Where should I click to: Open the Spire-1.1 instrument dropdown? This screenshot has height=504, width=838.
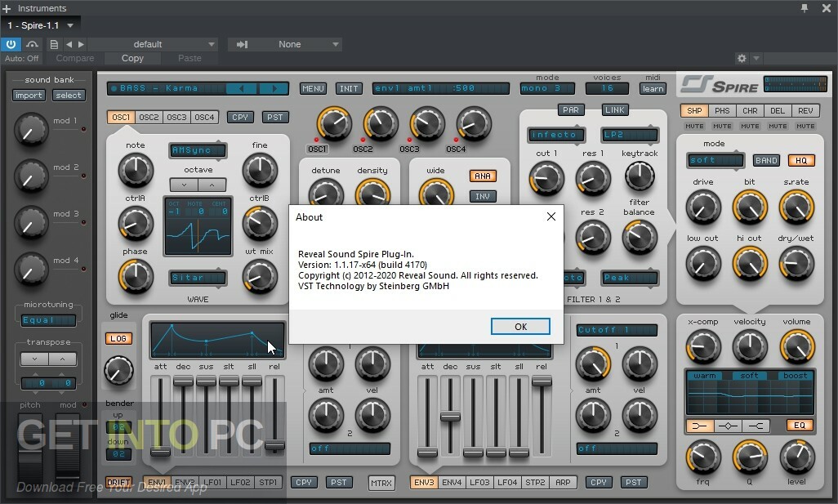[x=41, y=25]
